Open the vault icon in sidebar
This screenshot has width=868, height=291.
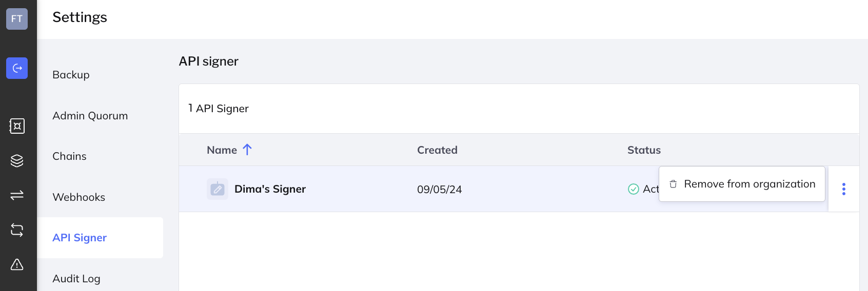click(x=17, y=126)
